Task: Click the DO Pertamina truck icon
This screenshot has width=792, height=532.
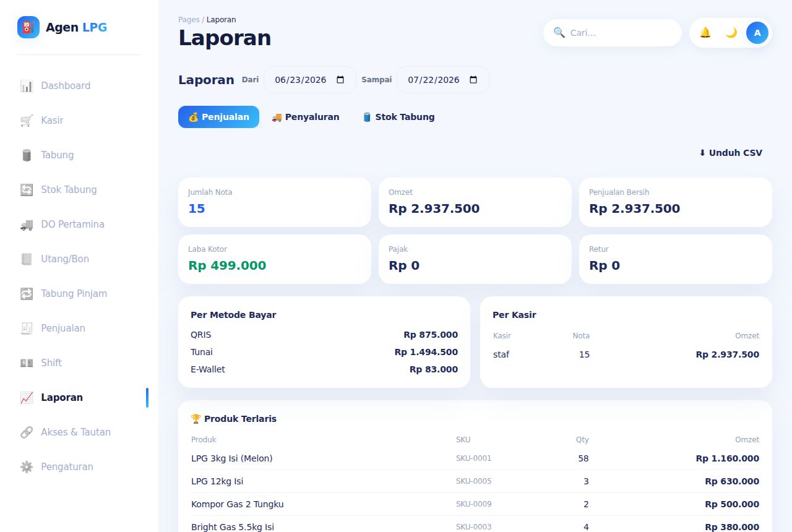Action: [x=27, y=225]
